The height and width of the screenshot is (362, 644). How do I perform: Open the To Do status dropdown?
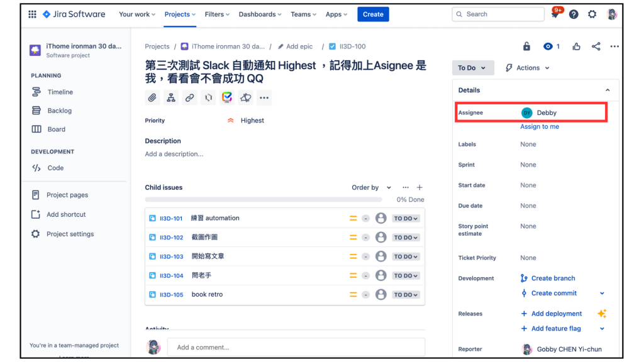tap(472, 68)
